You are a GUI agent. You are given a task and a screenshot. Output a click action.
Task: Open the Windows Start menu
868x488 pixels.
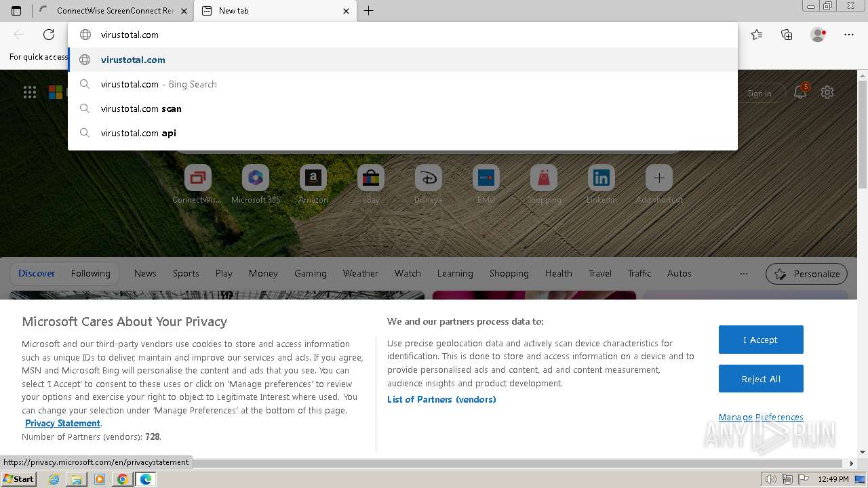click(18, 479)
